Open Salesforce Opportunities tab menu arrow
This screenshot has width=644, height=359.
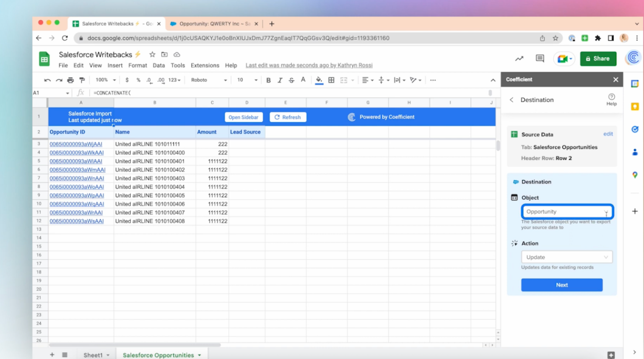point(200,355)
